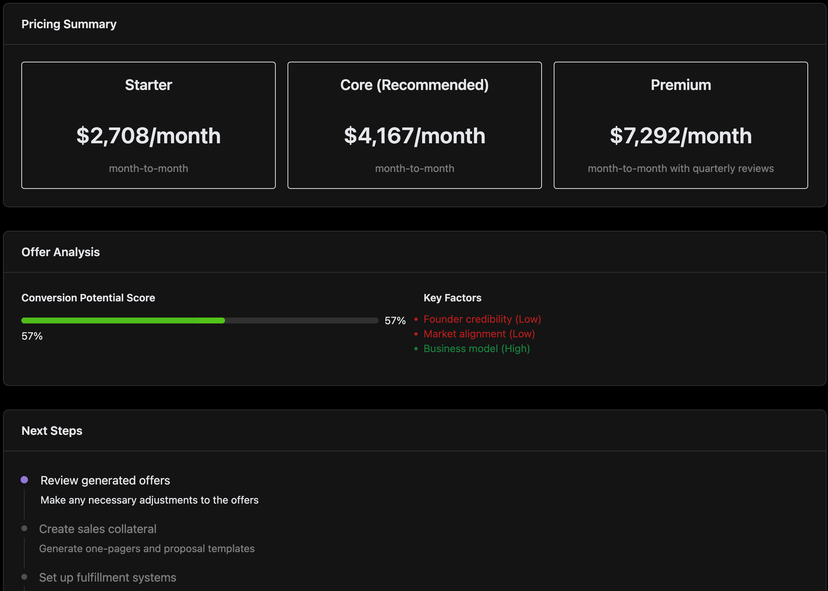Expand the Next Steps section
The height and width of the screenshot is (591, 828).
[x=52, y=430]
